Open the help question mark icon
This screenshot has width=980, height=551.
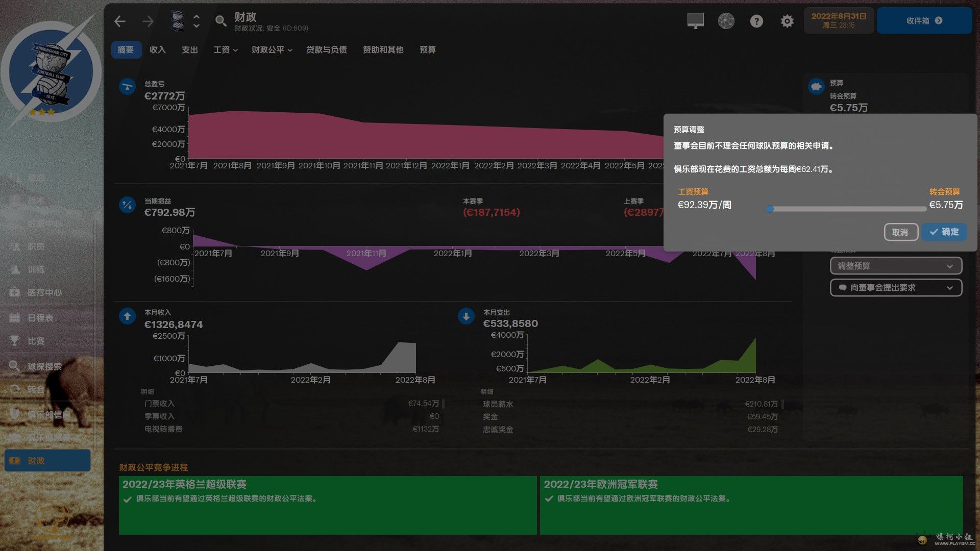(756, 21)
